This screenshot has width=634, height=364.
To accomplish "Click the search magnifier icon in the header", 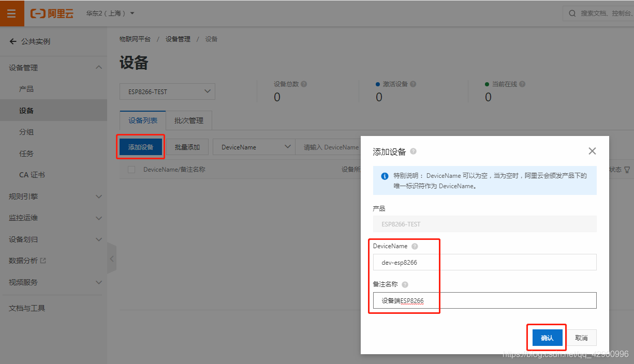I will tap(571, 13).
